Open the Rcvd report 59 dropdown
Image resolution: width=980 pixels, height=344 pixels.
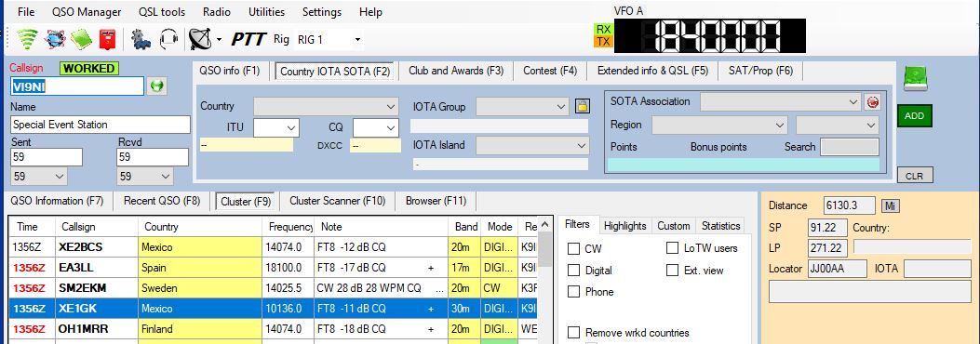144,177
